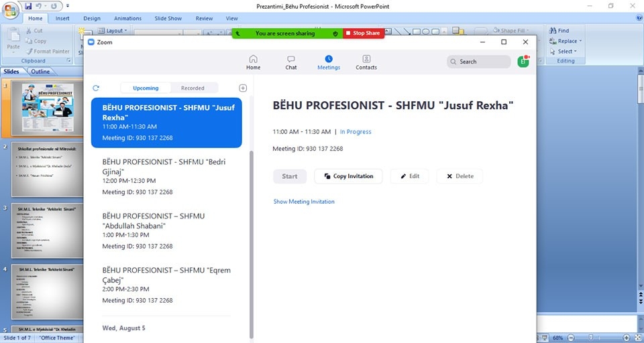Viewport: 644px width, 343px height.
Task: Select slide 2 thumbnail Shkollat profesionale
Action: tap(47, 169)
